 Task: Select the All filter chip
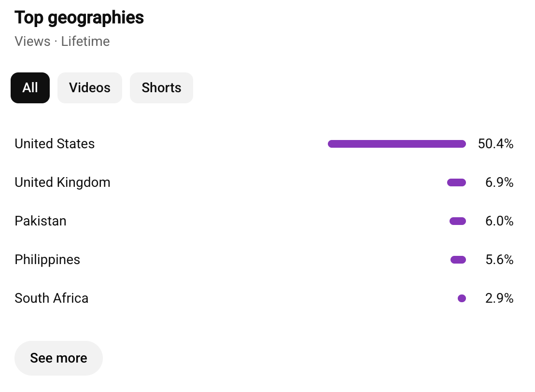tap(30, 88)
